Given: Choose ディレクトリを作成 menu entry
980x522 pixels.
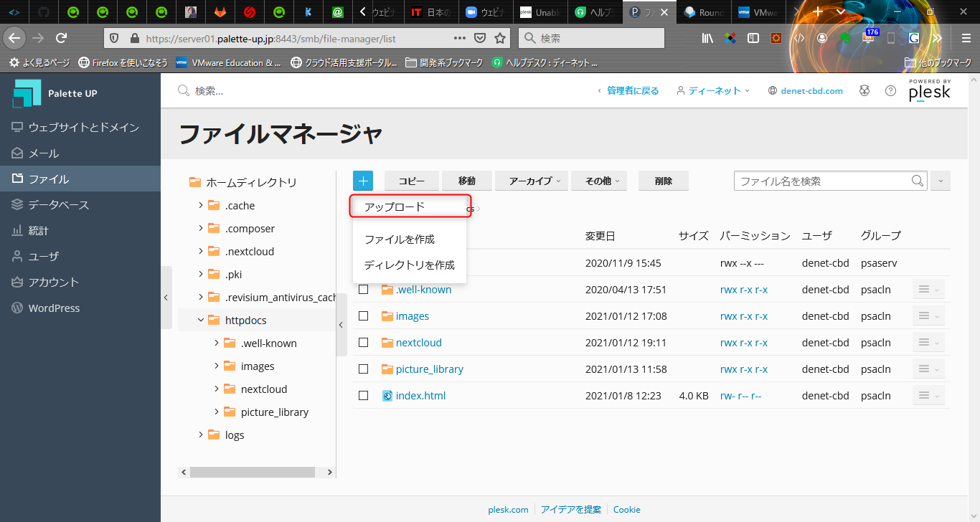Looking at the screenshot, I should coord(410,265).
